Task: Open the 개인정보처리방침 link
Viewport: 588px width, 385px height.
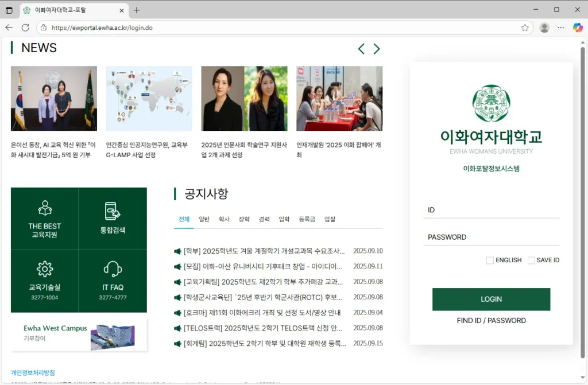Action: 33,372
